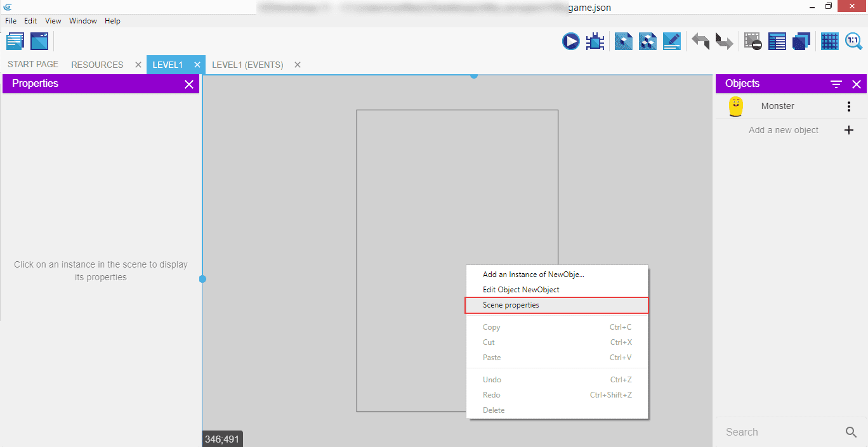
Task: Launch the game preview with play icon
Action: tap(570, 42)
